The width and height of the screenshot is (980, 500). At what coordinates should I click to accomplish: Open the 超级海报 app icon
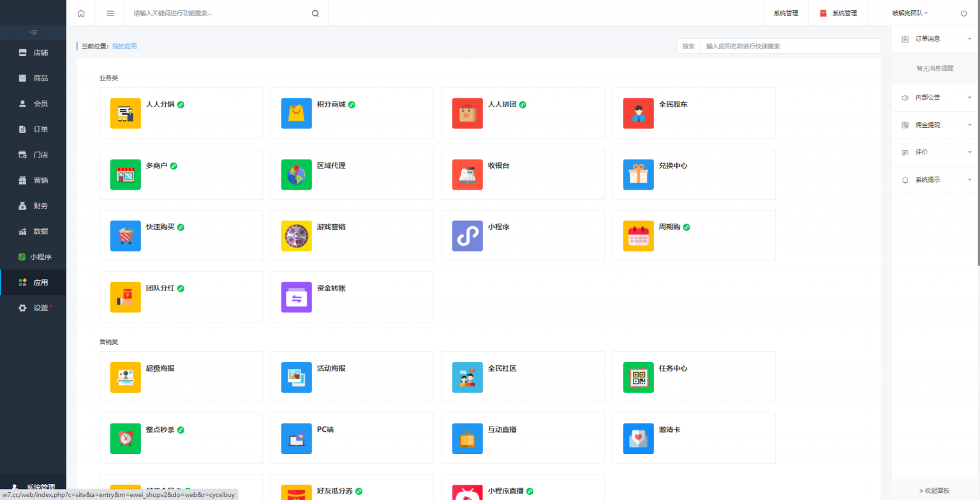pyautogui.click(x=126, y=377)
